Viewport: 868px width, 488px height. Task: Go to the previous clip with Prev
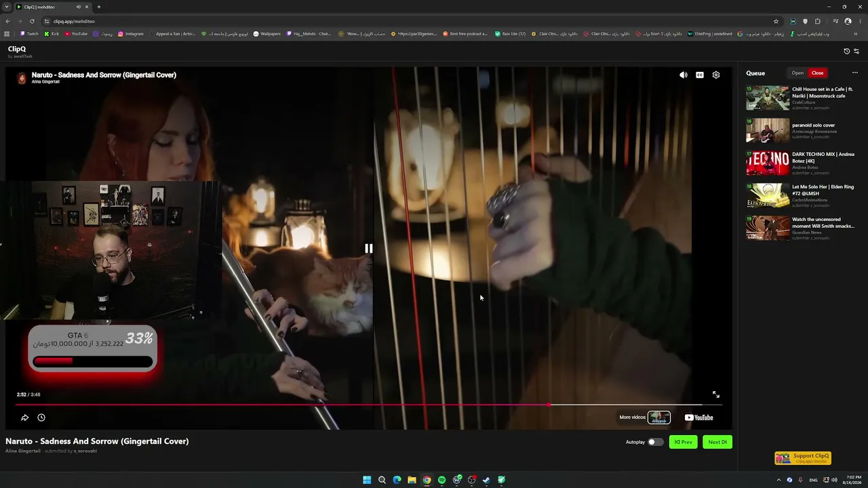click(x=683, y=442)
